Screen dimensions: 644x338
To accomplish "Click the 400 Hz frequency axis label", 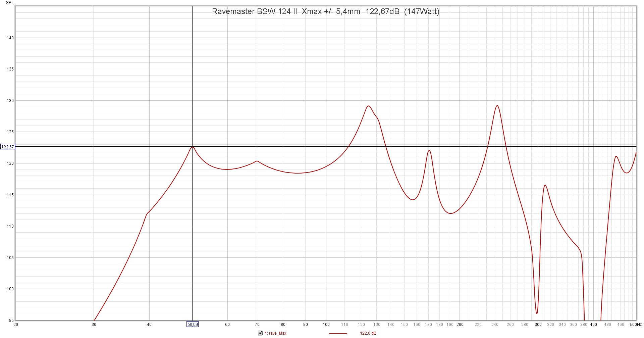I will coord(594,325).
